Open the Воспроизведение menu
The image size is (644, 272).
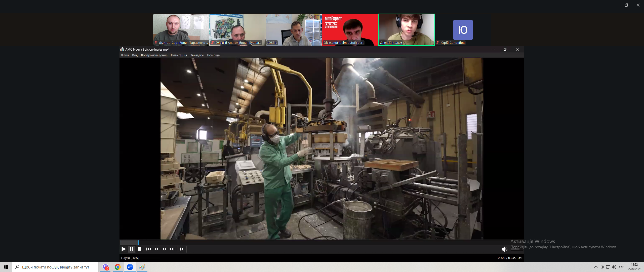(154, 55)
